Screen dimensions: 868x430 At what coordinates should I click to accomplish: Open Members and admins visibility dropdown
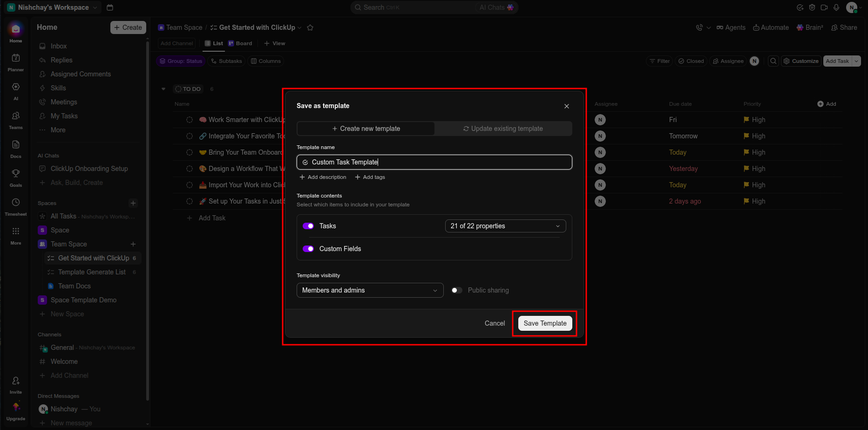tap(370, 290)
